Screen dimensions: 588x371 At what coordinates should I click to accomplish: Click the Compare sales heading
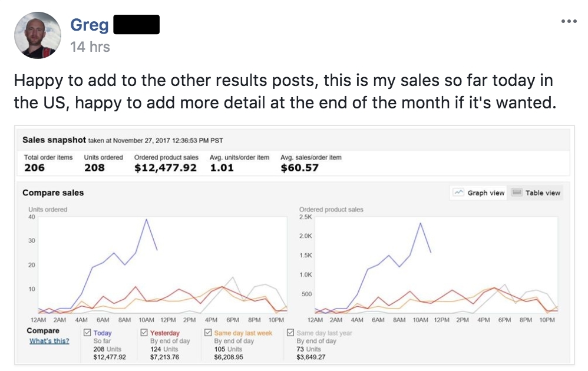[53, 193]
